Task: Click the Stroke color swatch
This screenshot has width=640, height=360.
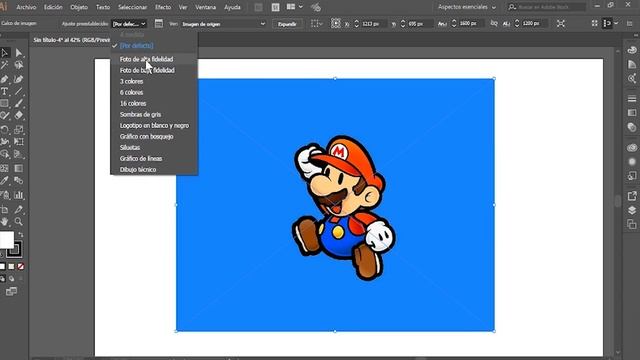Action: 15,249
